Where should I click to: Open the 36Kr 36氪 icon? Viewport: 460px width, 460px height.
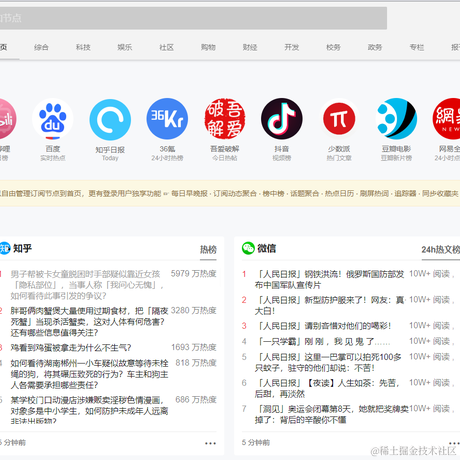167,119
